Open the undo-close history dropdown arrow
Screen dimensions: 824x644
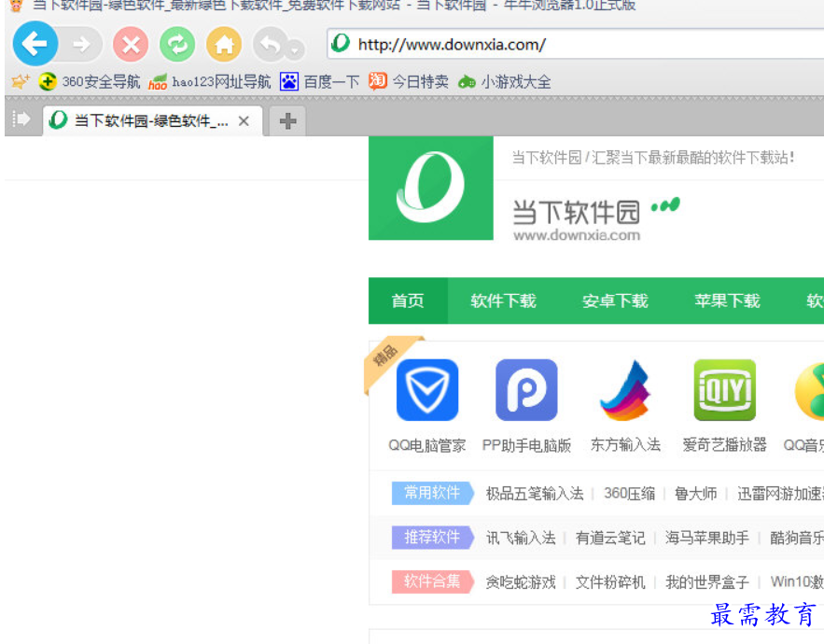pyautogui.click(x=295, y=50)
